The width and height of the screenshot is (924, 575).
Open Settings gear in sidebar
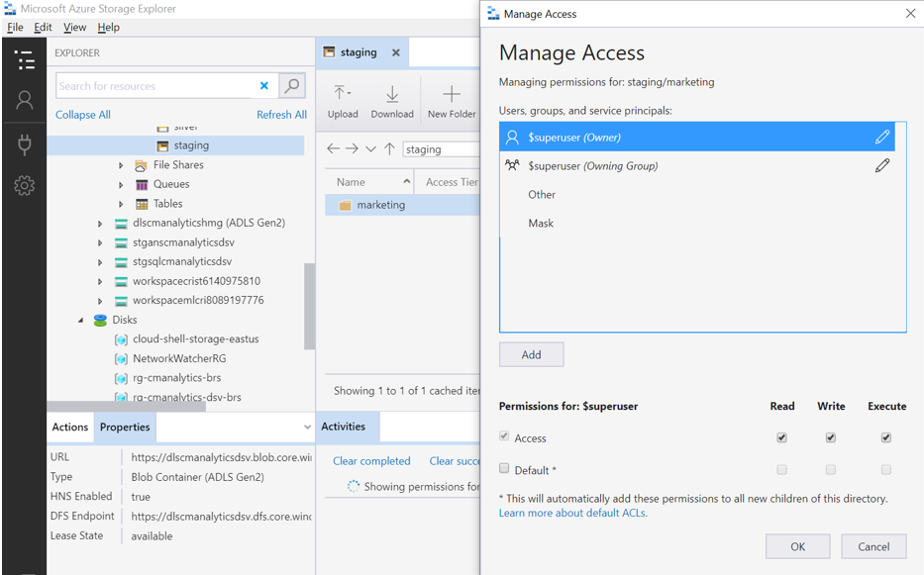pyautogui.click(x=24, y=186)
